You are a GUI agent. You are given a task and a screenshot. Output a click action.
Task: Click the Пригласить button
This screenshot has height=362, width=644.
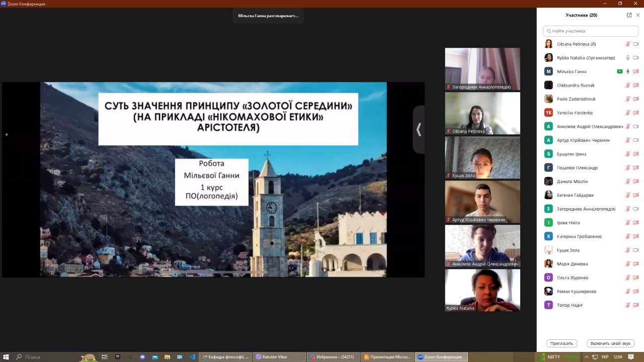tap(561, 343)
